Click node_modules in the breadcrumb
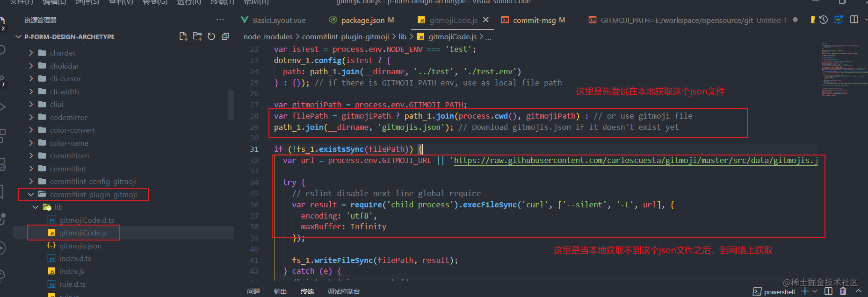This screenshot has width=868, height=297. [268, 36]
